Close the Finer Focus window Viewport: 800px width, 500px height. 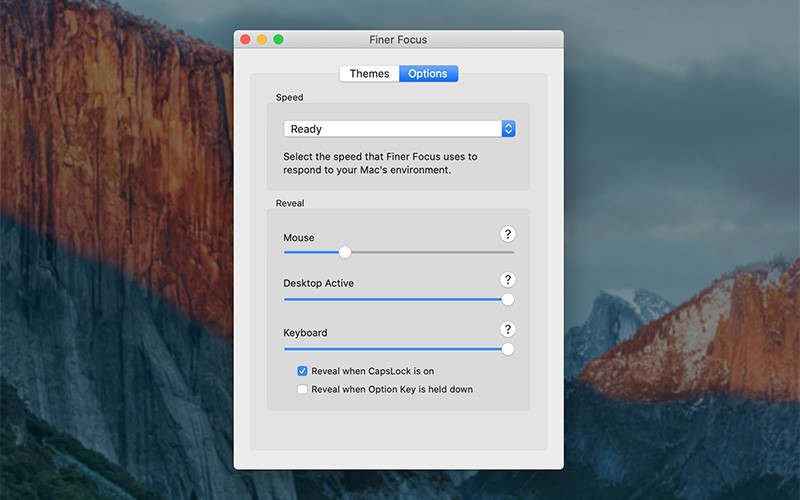coord(245,39)
